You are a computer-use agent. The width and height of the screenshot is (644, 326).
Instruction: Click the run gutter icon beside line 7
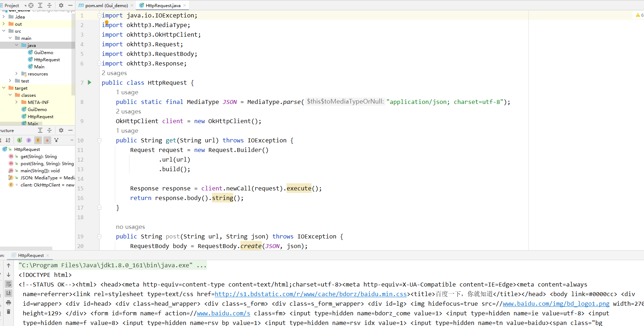pos(90,83)
